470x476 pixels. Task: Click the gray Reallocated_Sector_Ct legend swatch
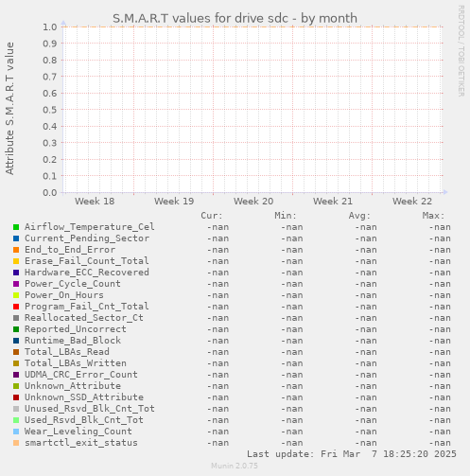point(16,318)
